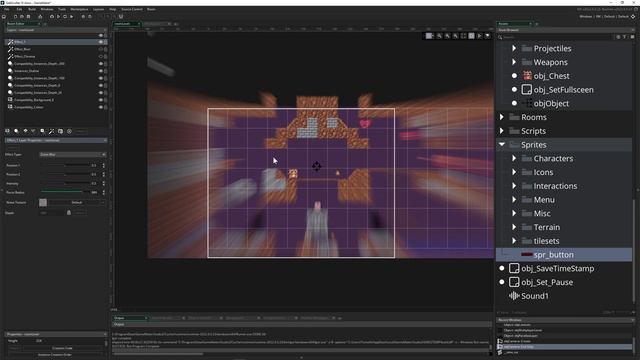
Task: Open the Effect Type dropdown
Action: pyautogui.click(x=73, y=154)
